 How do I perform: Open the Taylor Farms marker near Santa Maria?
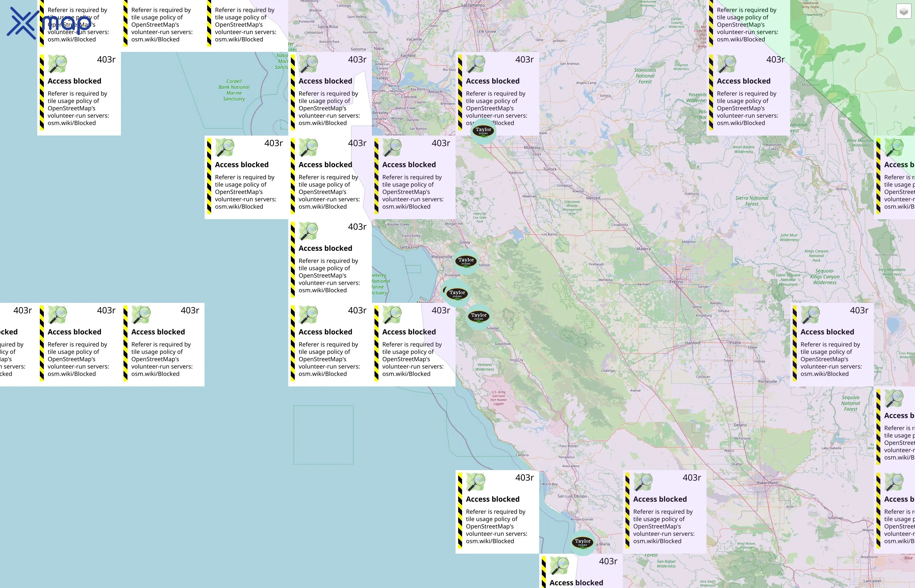(x=583, y=542)
